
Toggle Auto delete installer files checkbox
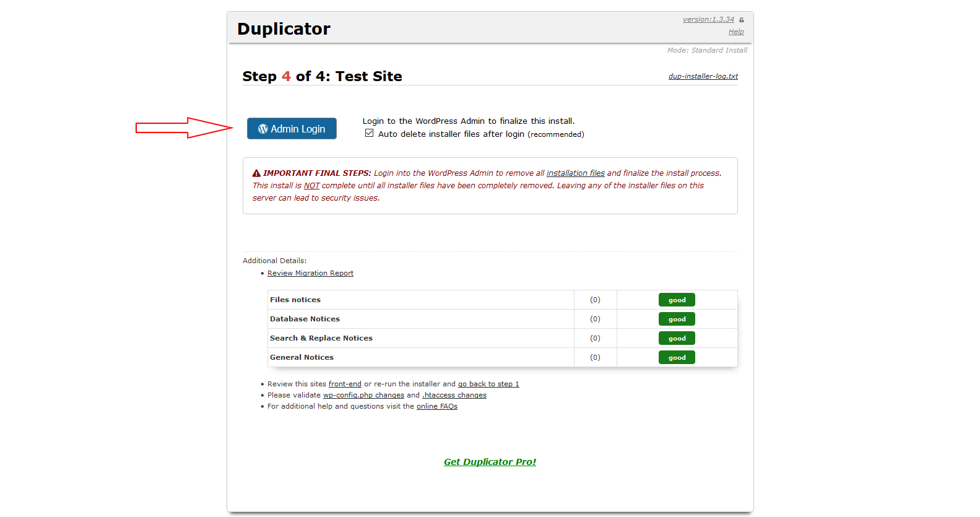tap(370, 133)
